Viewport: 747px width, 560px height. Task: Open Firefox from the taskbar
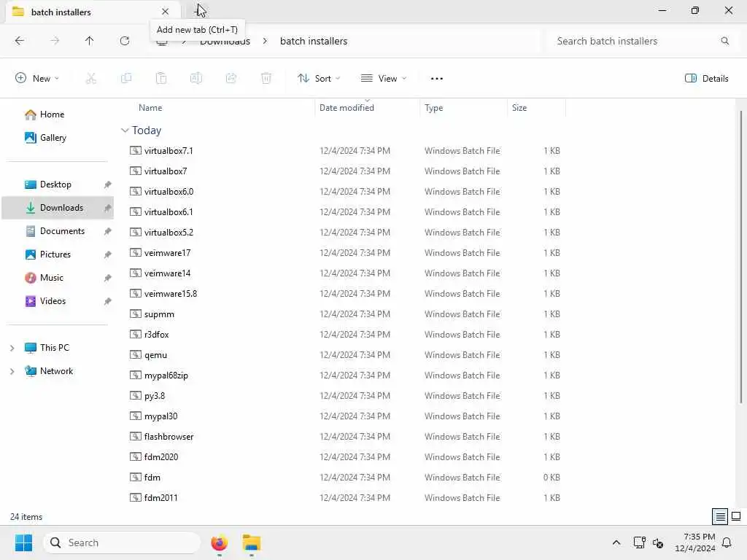[219, 542]
